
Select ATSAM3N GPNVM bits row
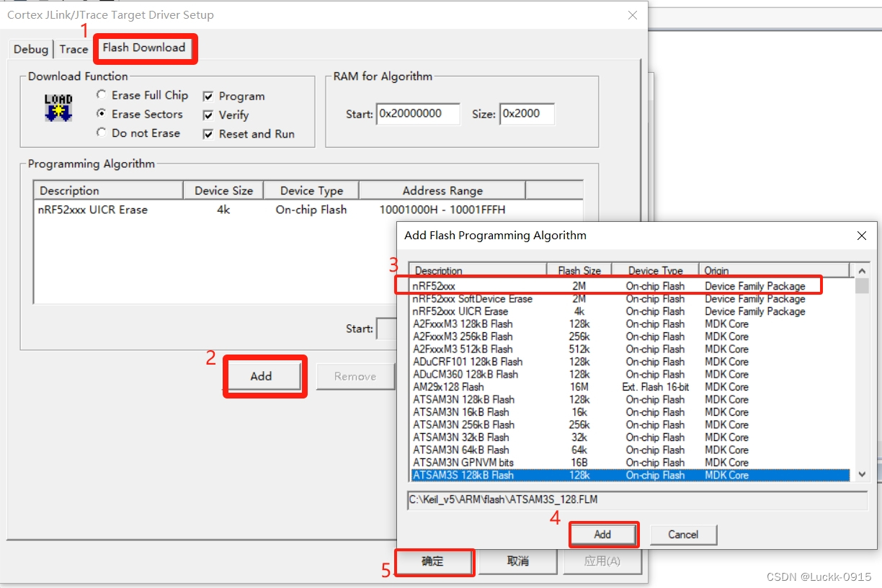pyautogui.click(x=631, y=463)
